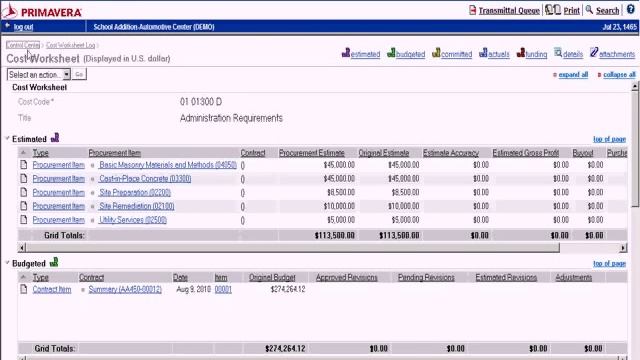Click sort arrow icon in Estimated grid header
The width and height of the screenshot is (640, 360).
click(23, 153)
